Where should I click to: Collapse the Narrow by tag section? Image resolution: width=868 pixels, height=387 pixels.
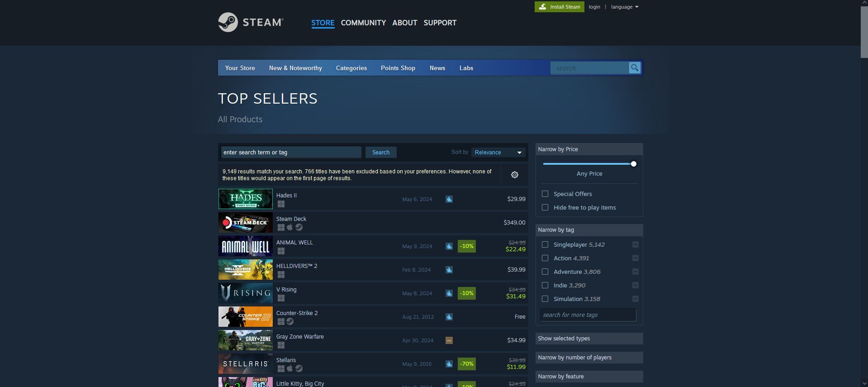pos(589,230)
